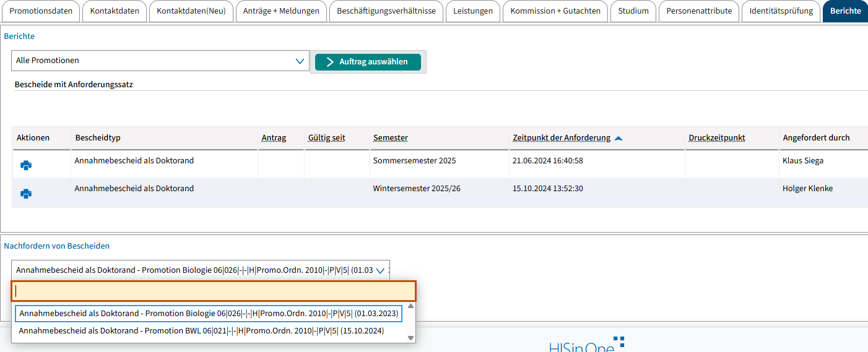Screen dimensions: 868x352
Task: Print the Wintersemester 2025/26 Annahmebescheid
Action: point(26,194)
